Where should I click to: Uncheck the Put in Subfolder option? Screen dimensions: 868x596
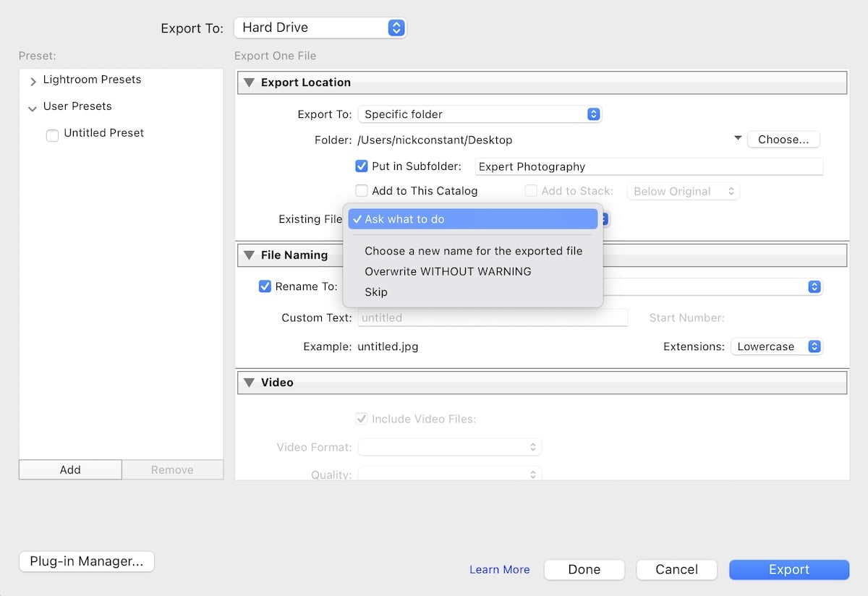coord(362,166)
